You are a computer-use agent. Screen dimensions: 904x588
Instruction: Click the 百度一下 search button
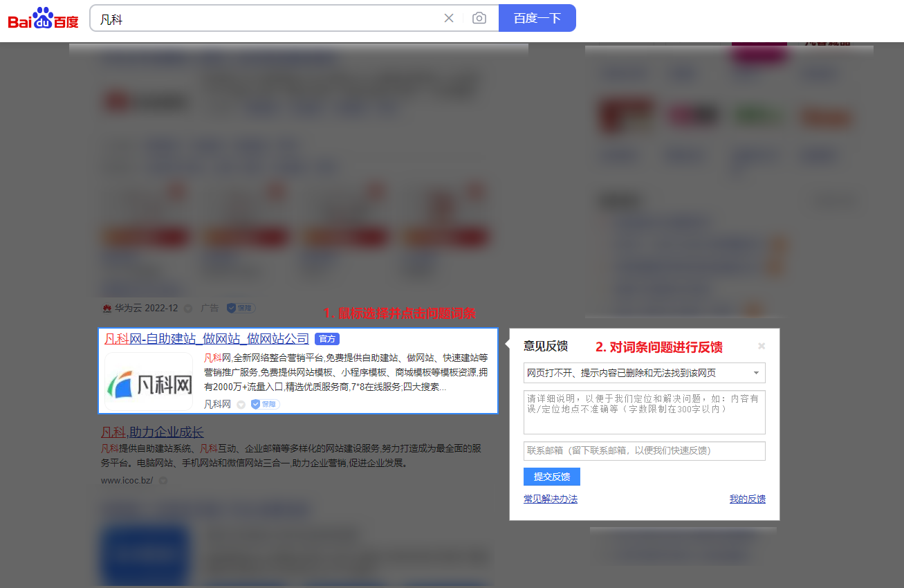tap(537, 18)
